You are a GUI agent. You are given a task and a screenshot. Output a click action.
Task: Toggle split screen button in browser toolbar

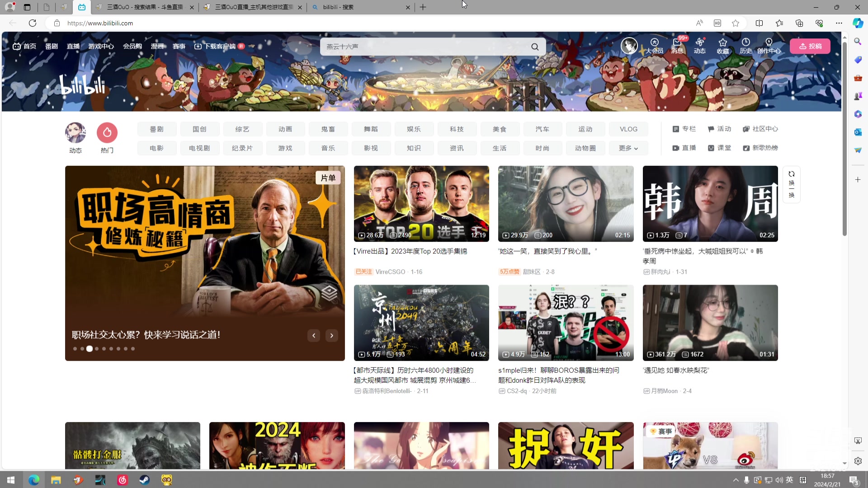[x=759, y=23]
